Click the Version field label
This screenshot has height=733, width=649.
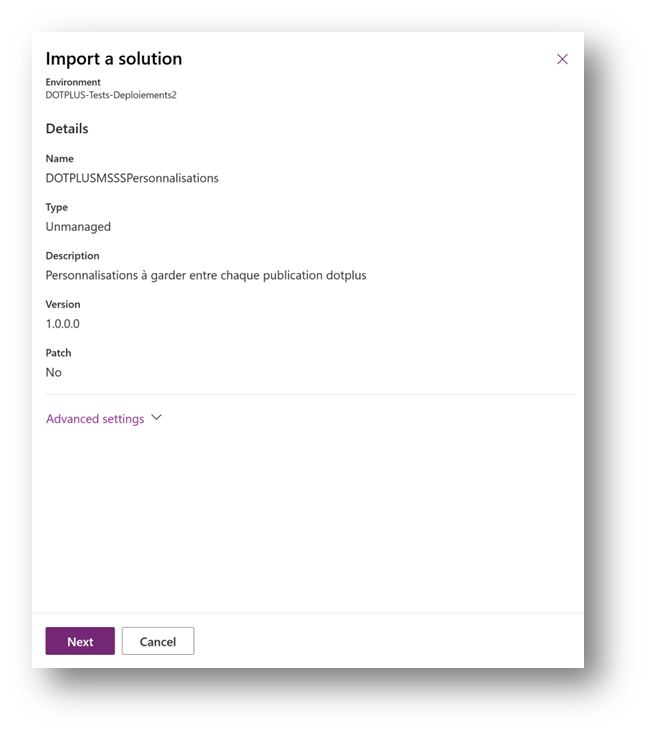pos(63,304)
